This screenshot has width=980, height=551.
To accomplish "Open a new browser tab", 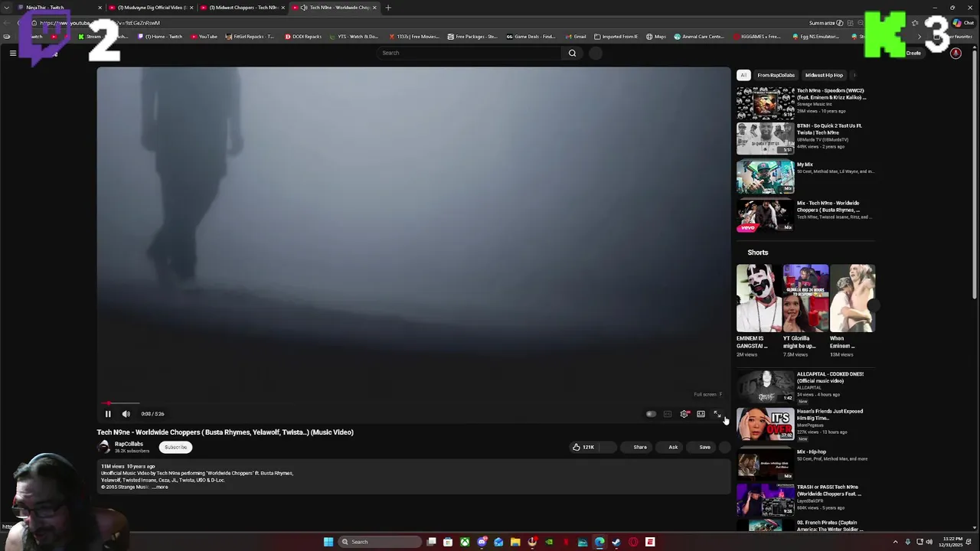I will [x=388, y=8].
